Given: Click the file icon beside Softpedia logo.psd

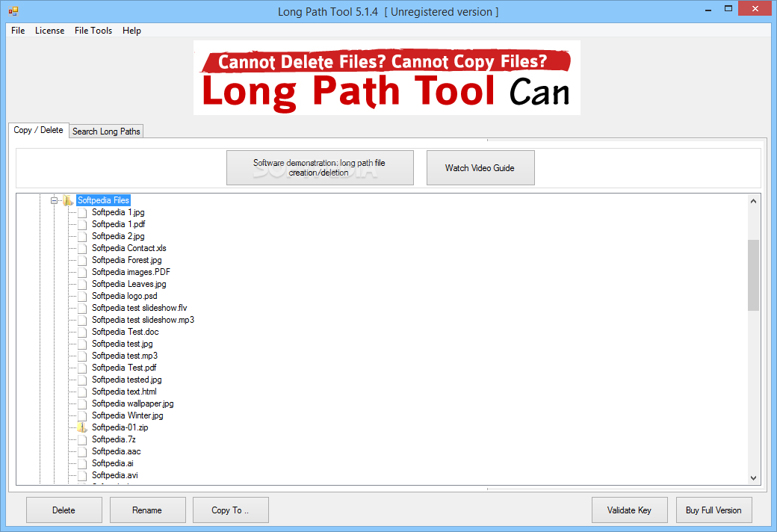Looking at the screenshot, I should 82,296.
